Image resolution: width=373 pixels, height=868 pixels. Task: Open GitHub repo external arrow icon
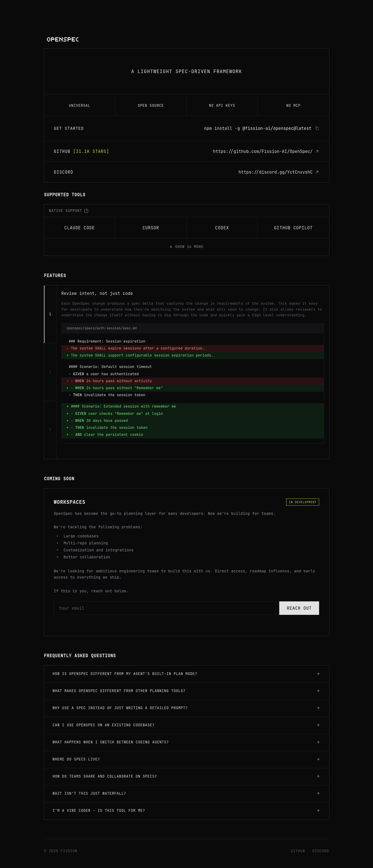(x=317, y=151)
